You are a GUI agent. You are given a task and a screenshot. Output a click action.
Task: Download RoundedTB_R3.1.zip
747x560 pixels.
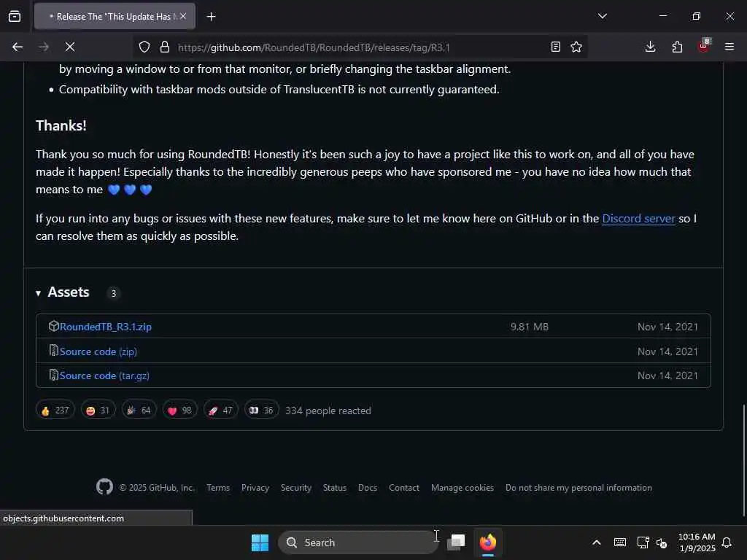pyautogui.click(x=105, y=327)
